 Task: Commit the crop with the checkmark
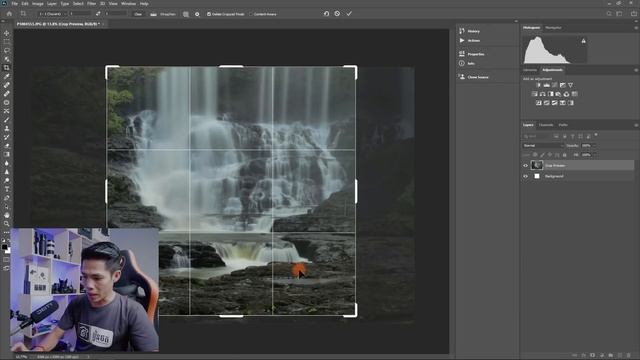click(349, 13)
